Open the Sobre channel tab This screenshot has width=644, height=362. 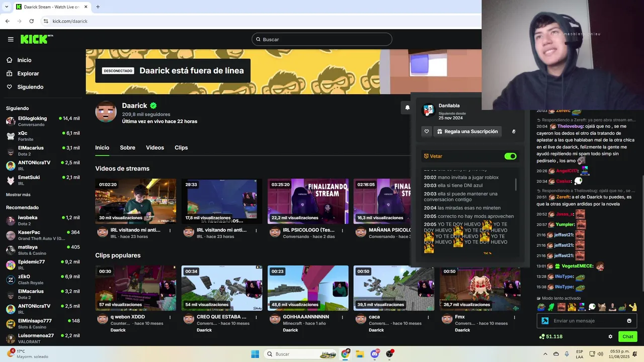127,148
